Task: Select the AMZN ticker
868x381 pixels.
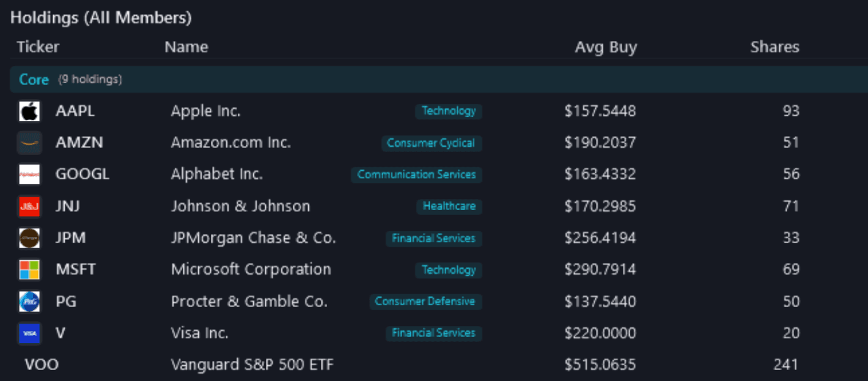Action: [79, 143]
